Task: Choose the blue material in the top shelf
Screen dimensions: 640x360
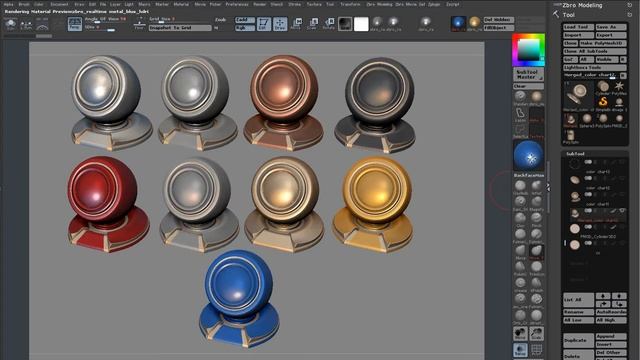Action: click(458, 23)
